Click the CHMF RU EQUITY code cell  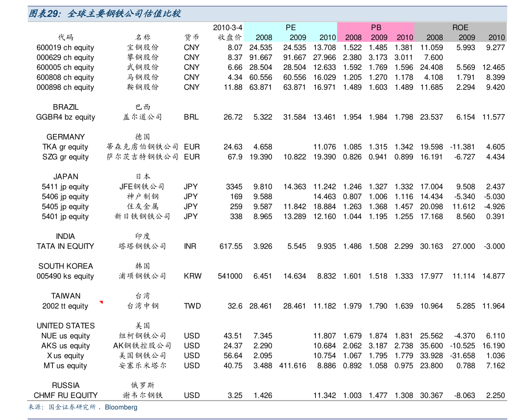[x=65, y=396]
